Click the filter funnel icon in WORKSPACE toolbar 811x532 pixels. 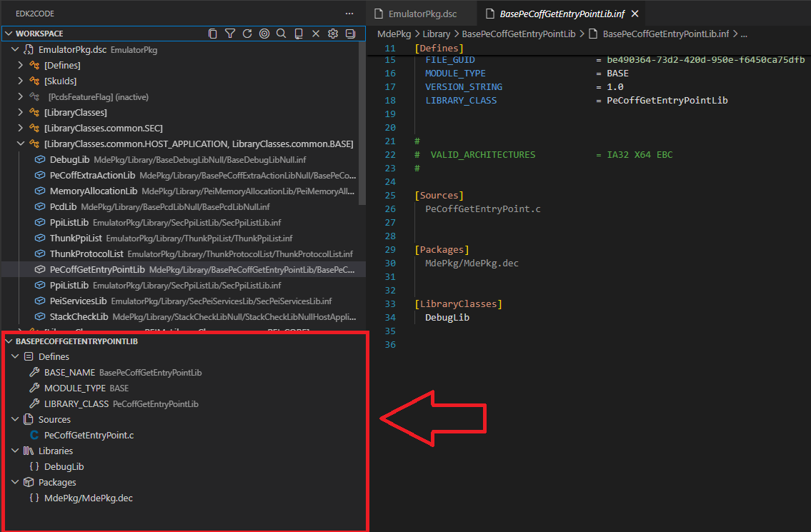click(x=230, y=34)
